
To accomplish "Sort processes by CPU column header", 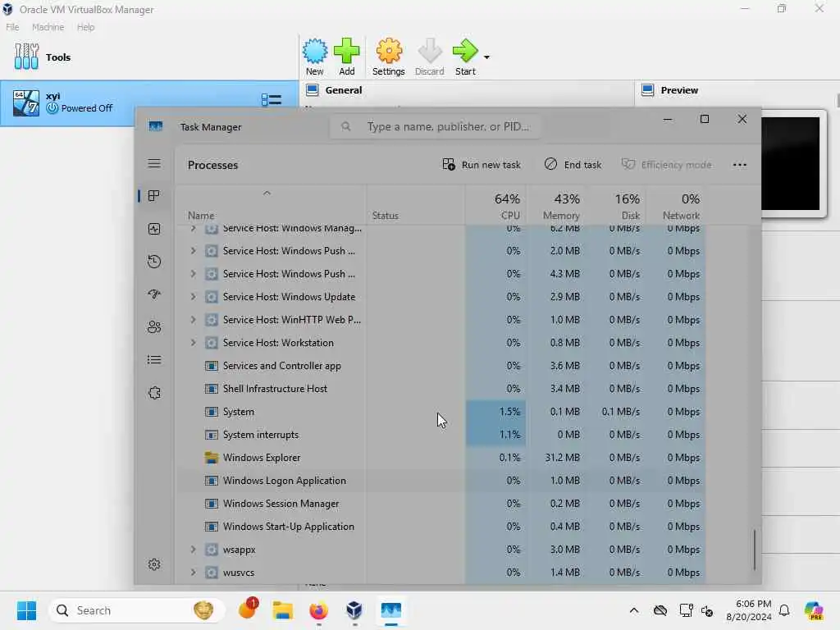I will point(495,206).
